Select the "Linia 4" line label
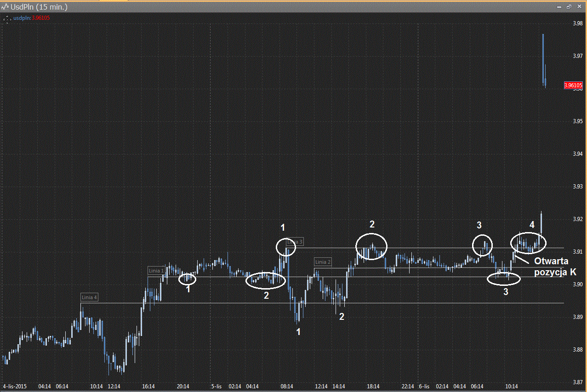This screenshot has width=587, height=392. click(x=89, y=297)
